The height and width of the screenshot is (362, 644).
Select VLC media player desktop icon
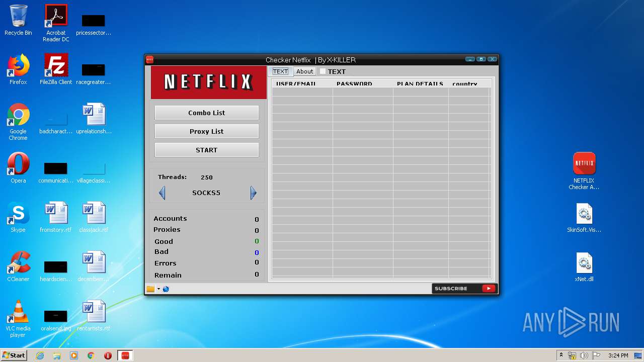point(18,319)
